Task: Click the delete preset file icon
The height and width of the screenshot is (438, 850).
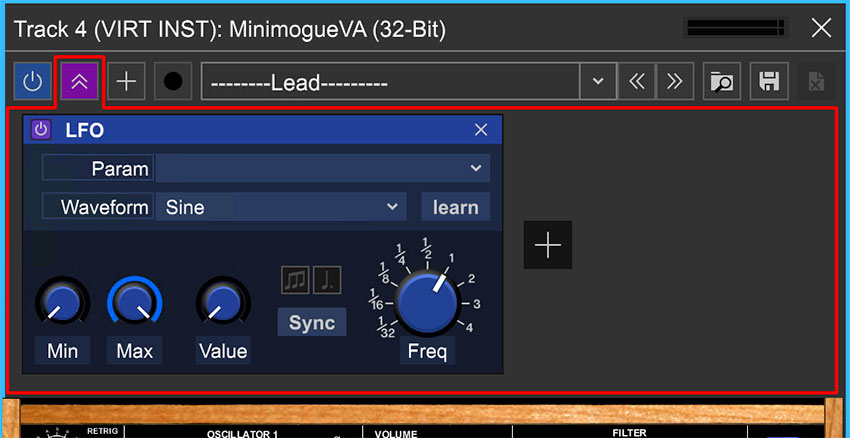Action: 816,81
